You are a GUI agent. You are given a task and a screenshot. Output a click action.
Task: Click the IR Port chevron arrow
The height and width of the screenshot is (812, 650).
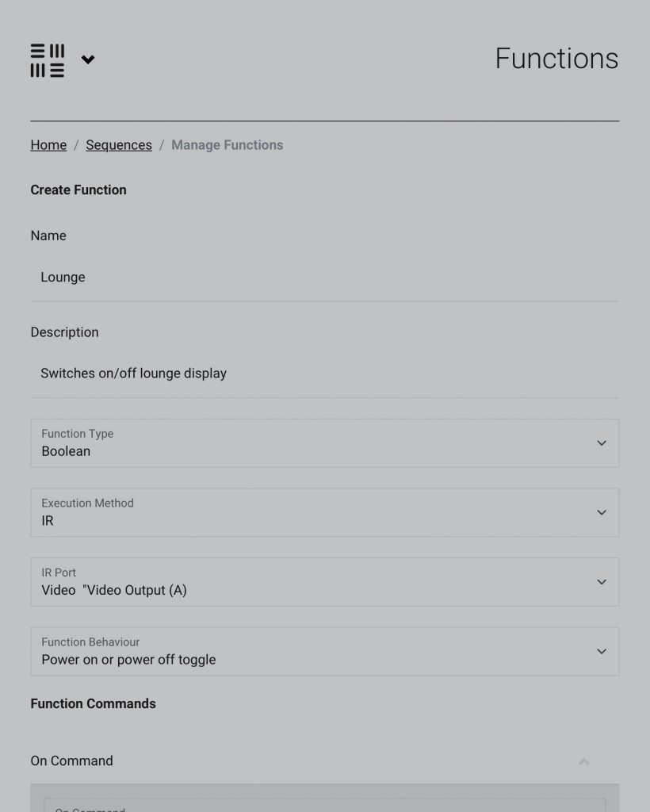pyautogui.click(x=602, y=582)
